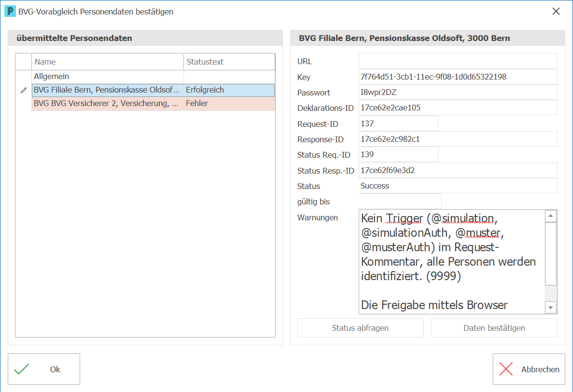Click the Response-ID field

click(458, 139)
